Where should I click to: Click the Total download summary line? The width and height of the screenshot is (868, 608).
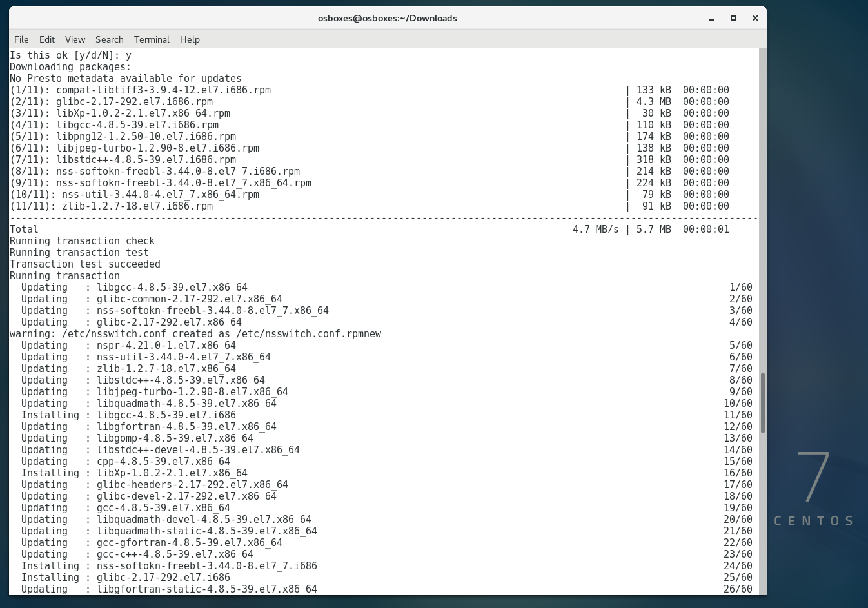(x=369, y=230)
